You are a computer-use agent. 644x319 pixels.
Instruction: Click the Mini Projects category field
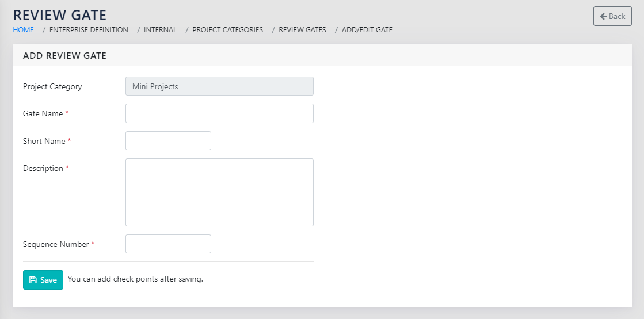219,86
